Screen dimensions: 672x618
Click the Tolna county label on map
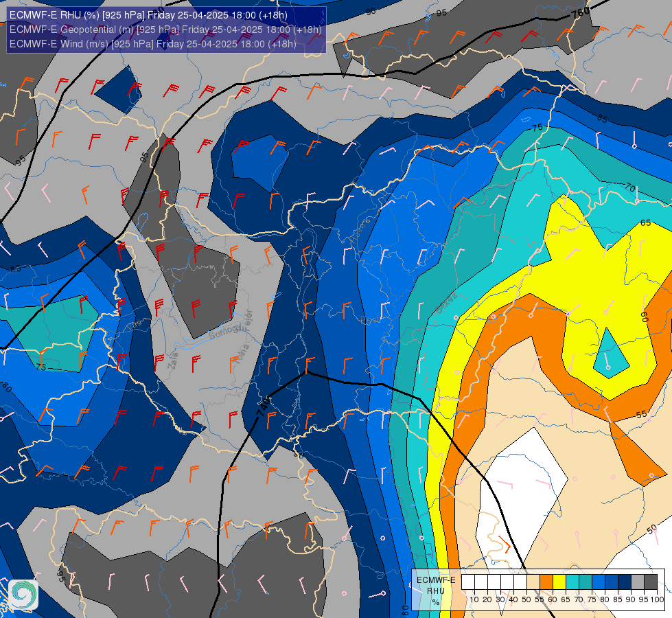tap(242, 354)
